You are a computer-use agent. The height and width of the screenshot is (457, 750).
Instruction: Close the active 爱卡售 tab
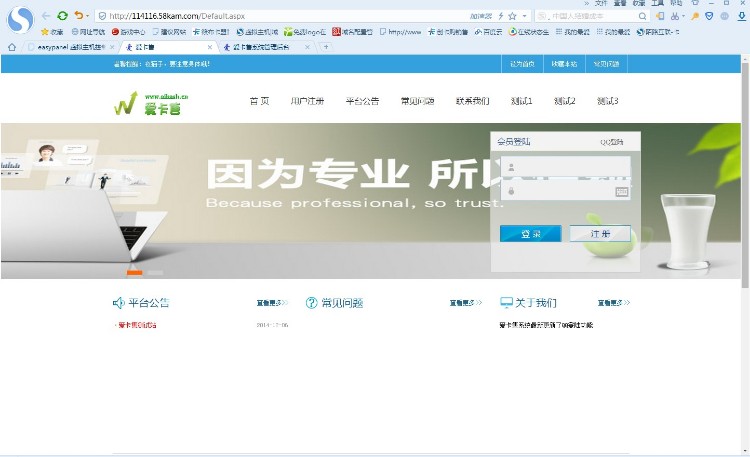210,47
